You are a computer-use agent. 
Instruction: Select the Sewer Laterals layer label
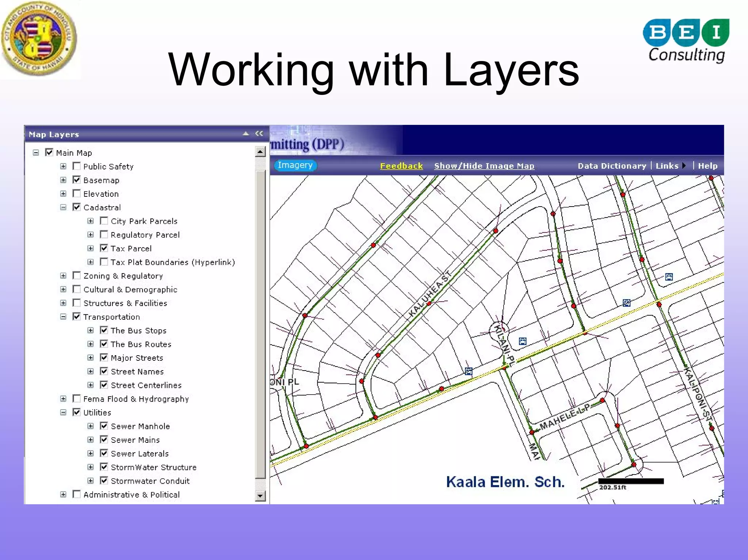140,453
